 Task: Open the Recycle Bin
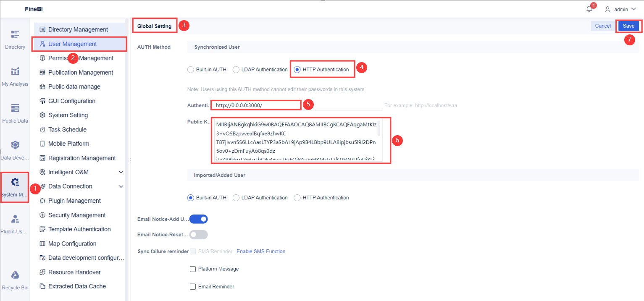coord(15,280)
